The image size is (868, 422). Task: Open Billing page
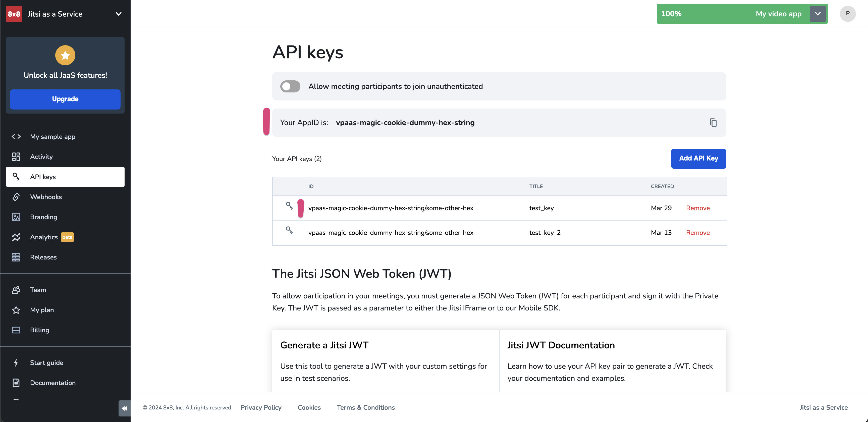pos(65,330)
